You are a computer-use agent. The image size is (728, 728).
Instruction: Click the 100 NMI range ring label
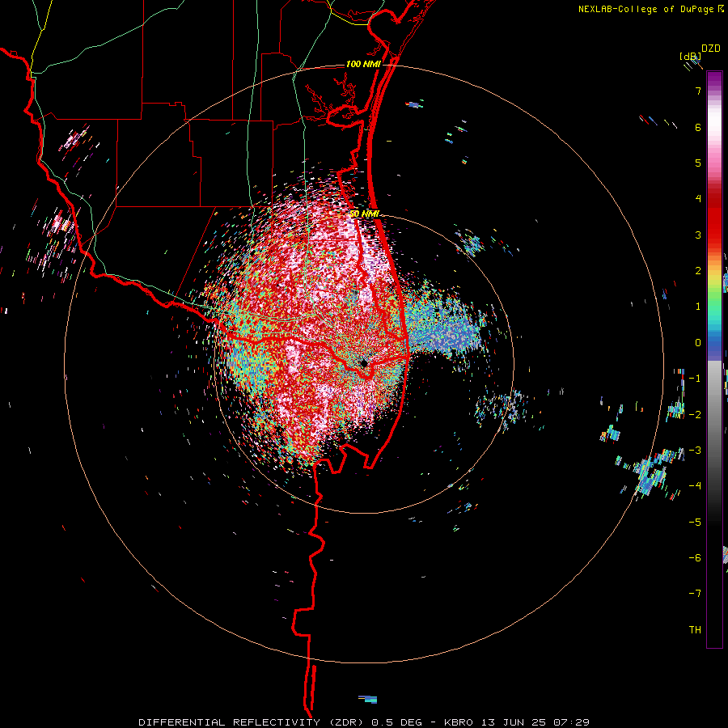[x=363, y=64]
